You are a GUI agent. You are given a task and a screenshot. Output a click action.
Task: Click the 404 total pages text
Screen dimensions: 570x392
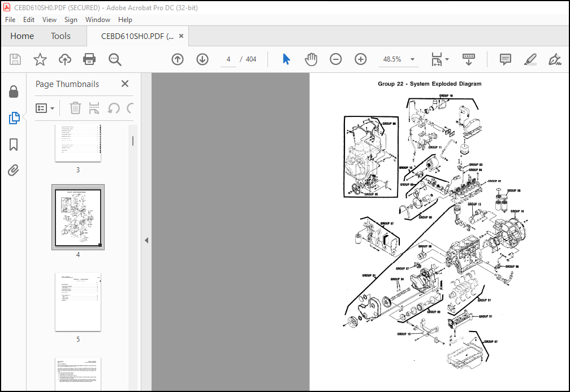click(x=251, y=59)
